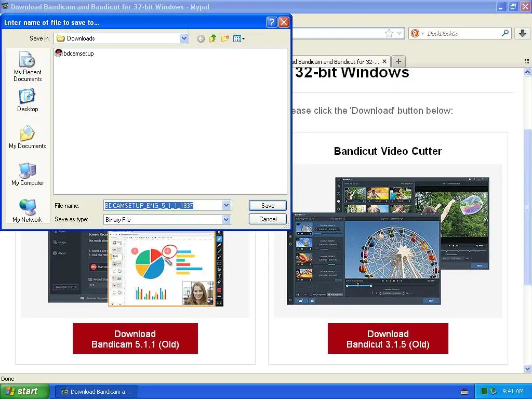Open the list all tabs icon

click(x=527, y=61)
